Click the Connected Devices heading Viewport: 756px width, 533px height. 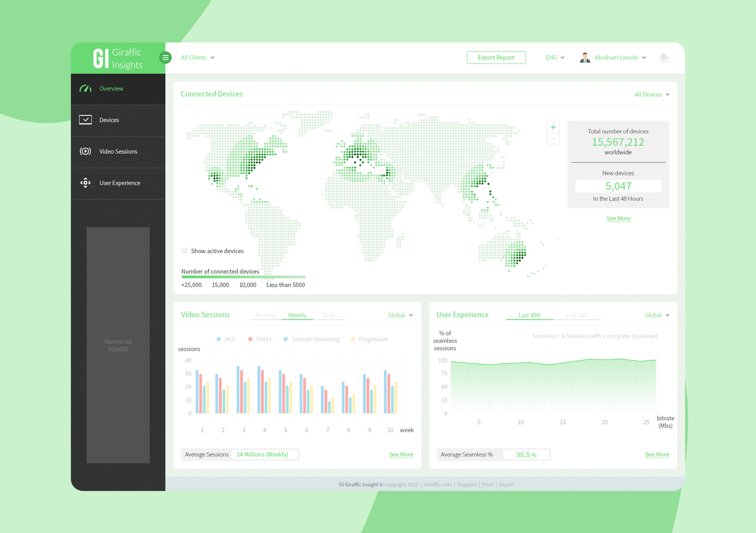click(212, 94)
